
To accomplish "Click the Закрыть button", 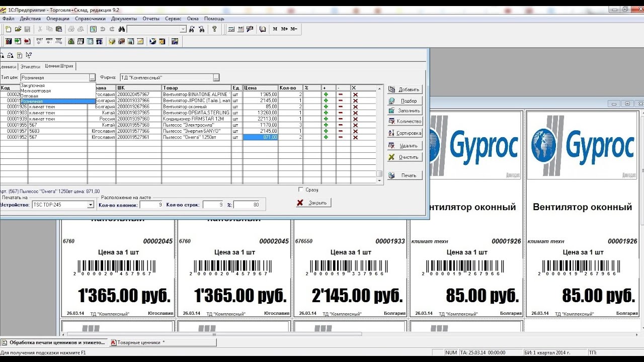I will point(313,203).
